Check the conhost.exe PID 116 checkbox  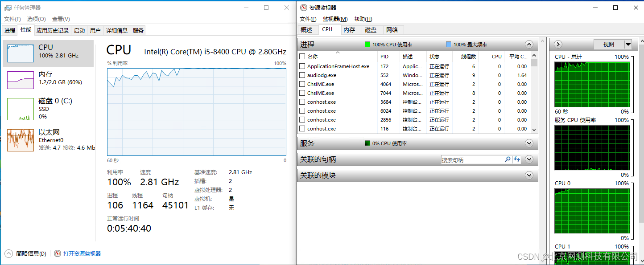[x=302, y=129]
